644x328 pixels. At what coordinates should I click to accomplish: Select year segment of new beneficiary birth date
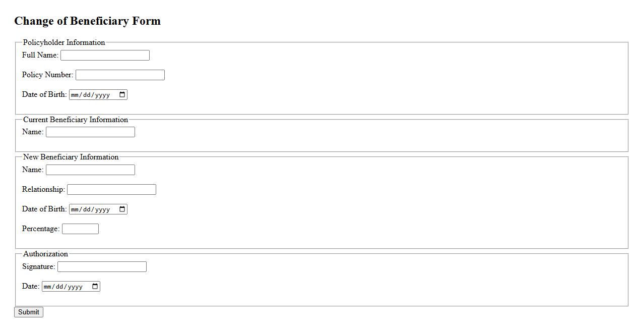[x=102, y=209]
